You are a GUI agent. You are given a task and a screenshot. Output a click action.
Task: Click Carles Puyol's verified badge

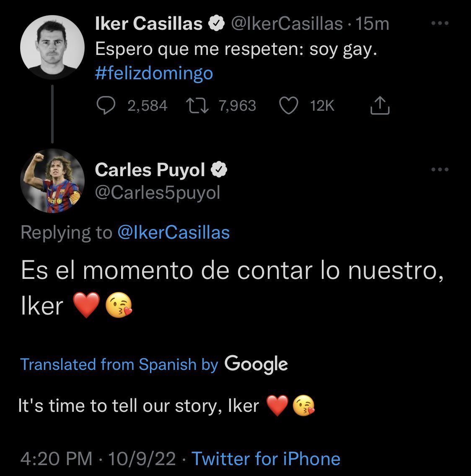219,170
